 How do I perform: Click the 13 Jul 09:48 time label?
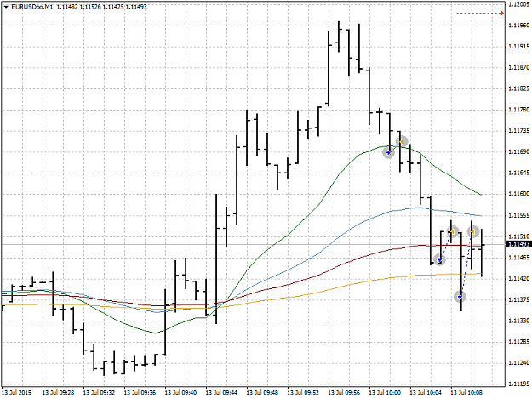[262, 393]
